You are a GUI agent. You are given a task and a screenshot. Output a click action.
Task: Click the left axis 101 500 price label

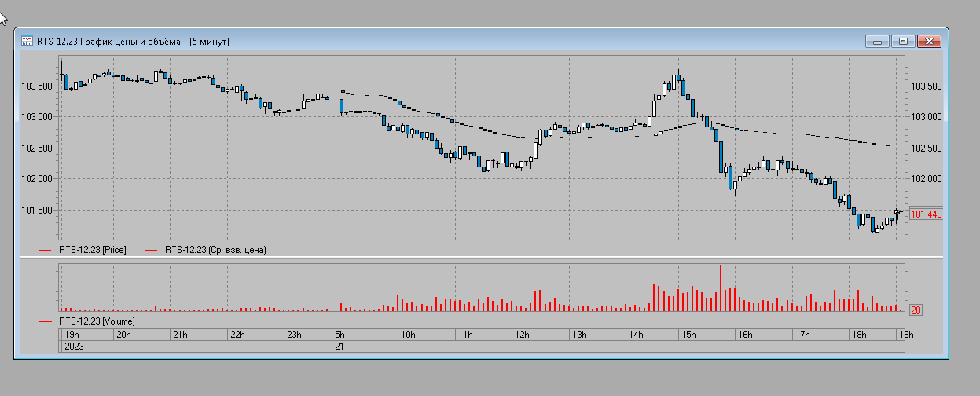tap(35, 210)
